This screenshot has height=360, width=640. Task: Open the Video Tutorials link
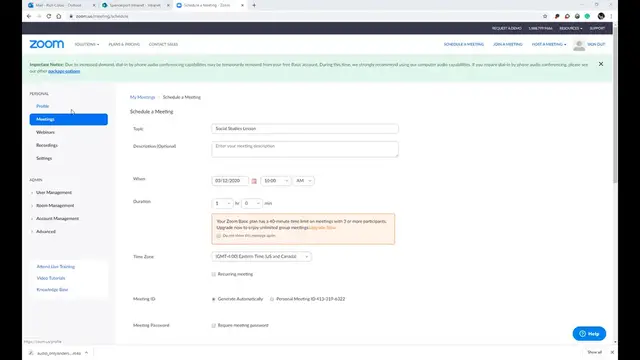pyautogui.click(x=51, y=278)
